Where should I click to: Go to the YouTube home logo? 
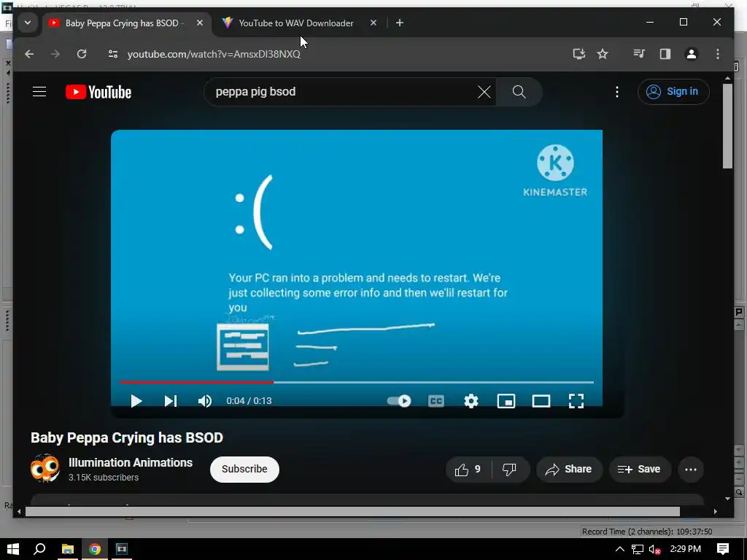98,92
